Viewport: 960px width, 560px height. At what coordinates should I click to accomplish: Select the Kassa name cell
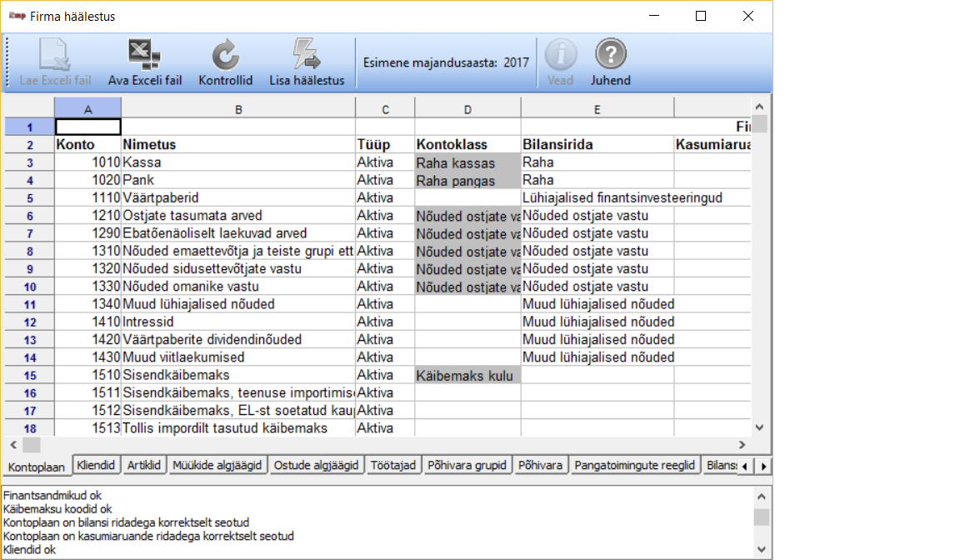click(238, 162)
